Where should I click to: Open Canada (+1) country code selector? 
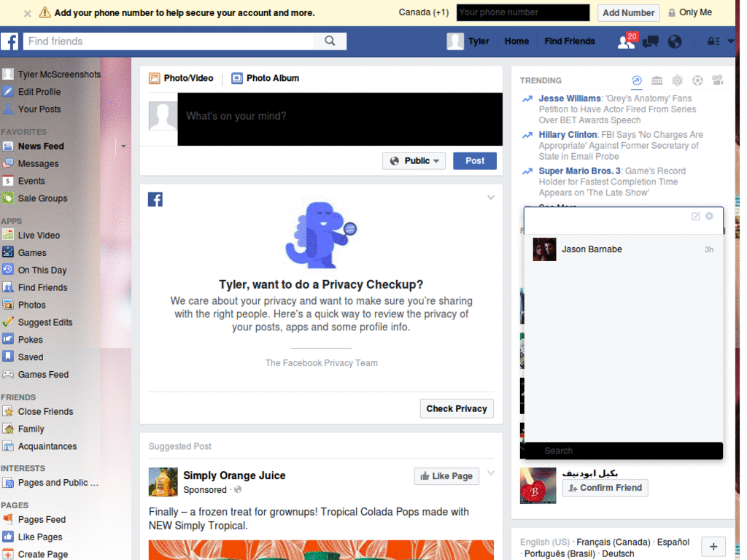(424, 12)
